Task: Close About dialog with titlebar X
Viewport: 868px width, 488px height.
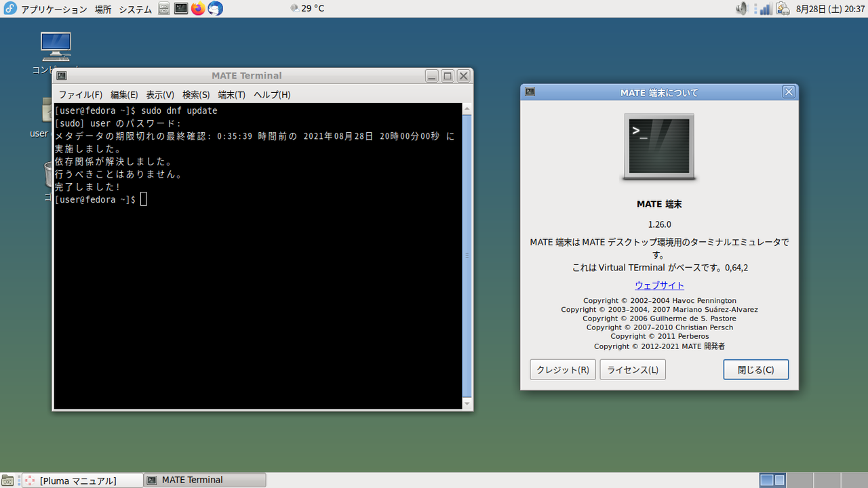Action: click(x=788, y=92)
